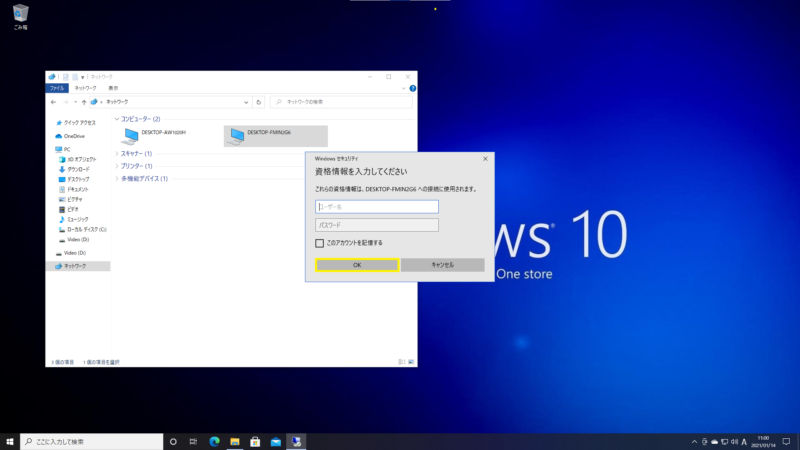Refresh the network folder view

coord(259,102)
